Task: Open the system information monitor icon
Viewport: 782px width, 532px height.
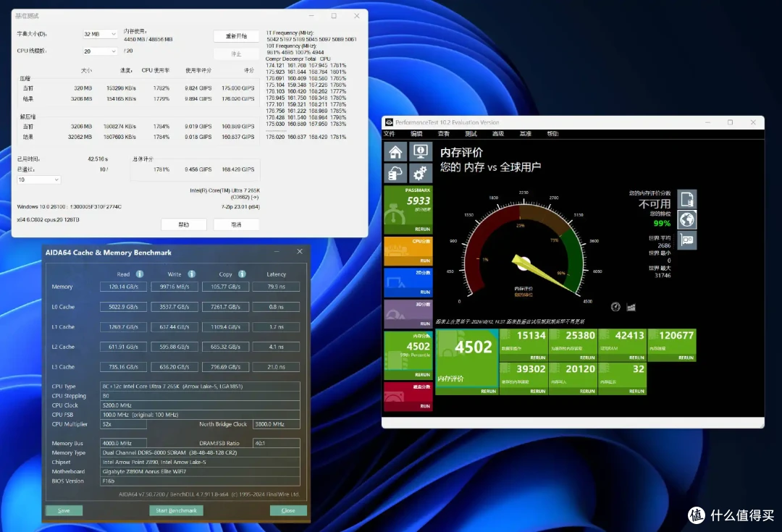Action: 421,151
